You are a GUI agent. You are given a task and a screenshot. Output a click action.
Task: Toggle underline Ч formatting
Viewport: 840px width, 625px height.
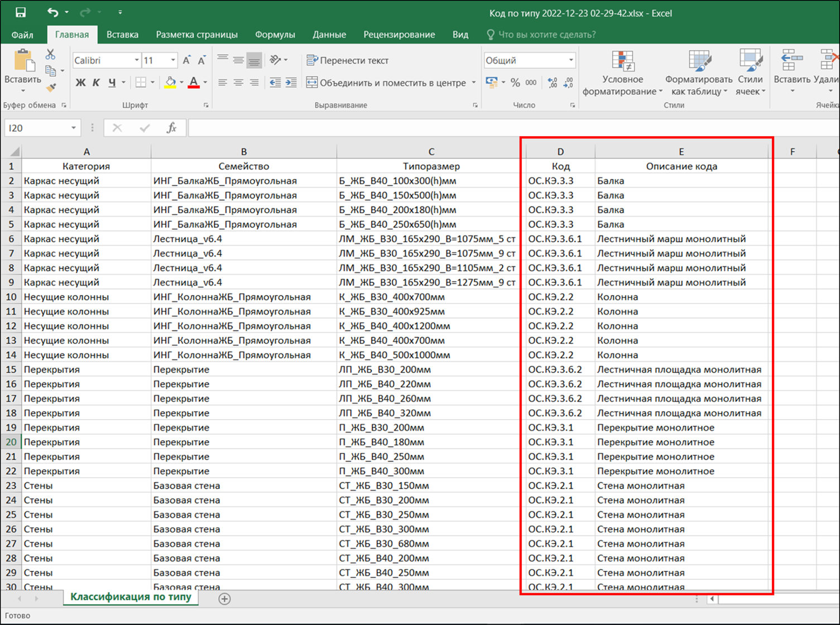[112, 83]
